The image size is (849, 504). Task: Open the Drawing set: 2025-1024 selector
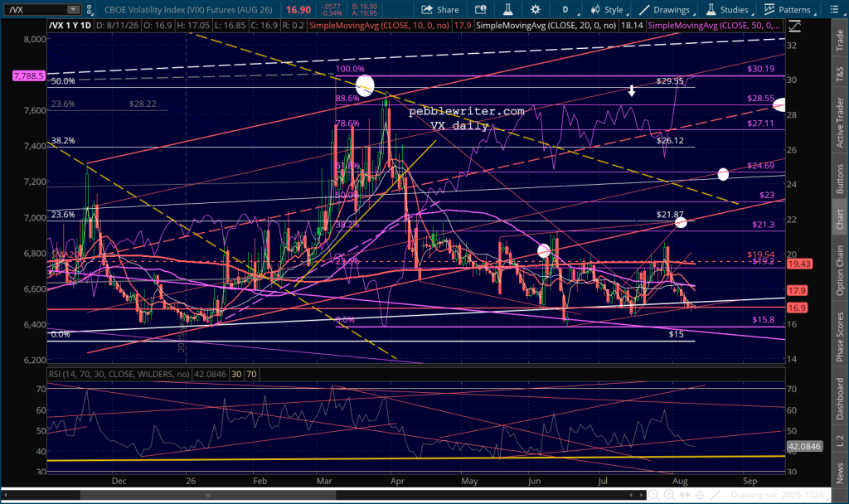pos(779,495)
